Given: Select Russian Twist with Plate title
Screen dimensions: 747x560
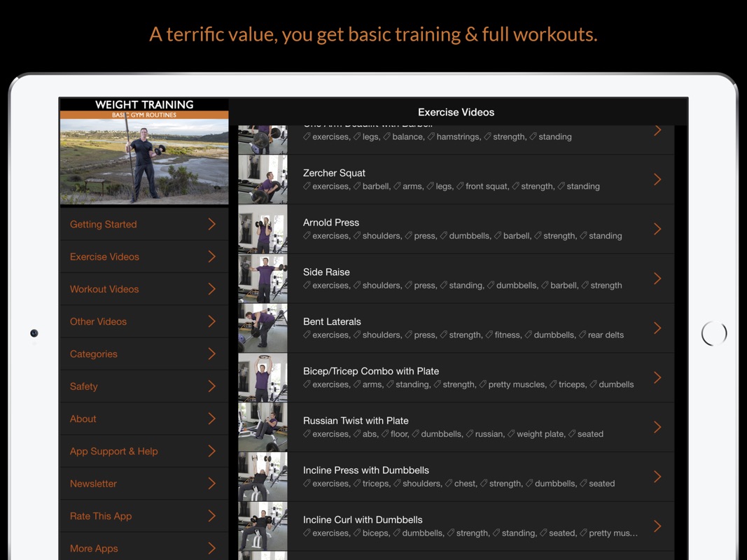Looking at the screenshot, I should coord(356,421).
